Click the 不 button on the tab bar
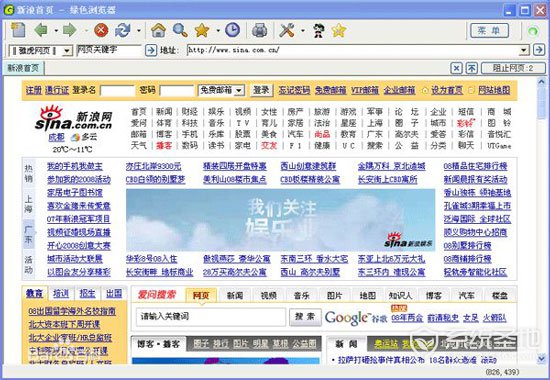Viewport: 550px width, 380px height. pyautogui.click(x=471, y=68)
